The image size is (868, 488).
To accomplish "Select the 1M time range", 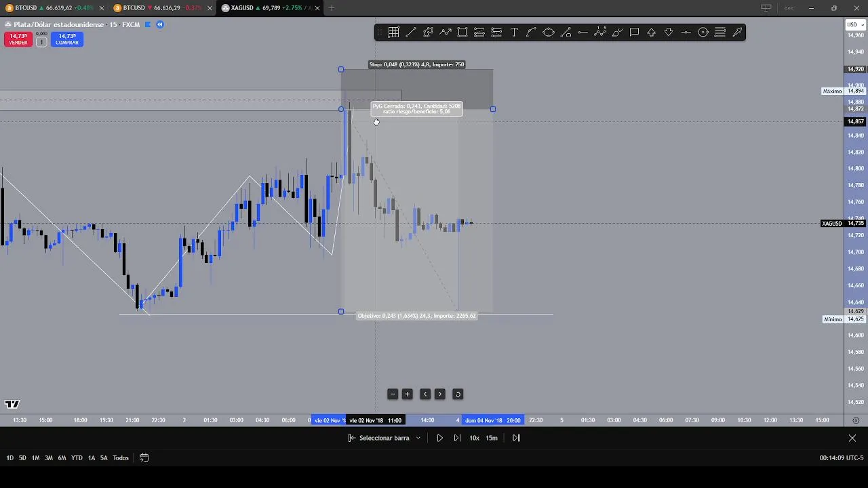I will (35, 458).
